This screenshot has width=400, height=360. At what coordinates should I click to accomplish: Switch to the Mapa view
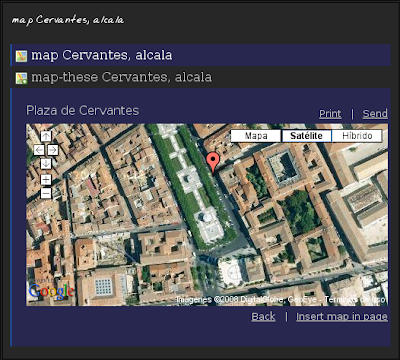[256, 136]
